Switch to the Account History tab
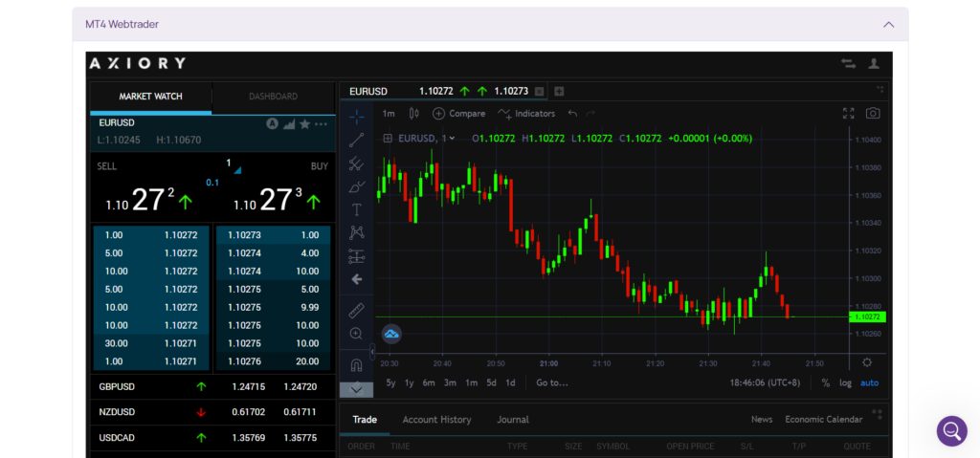This screenshot has width=980, height=458. pos(436,419)
